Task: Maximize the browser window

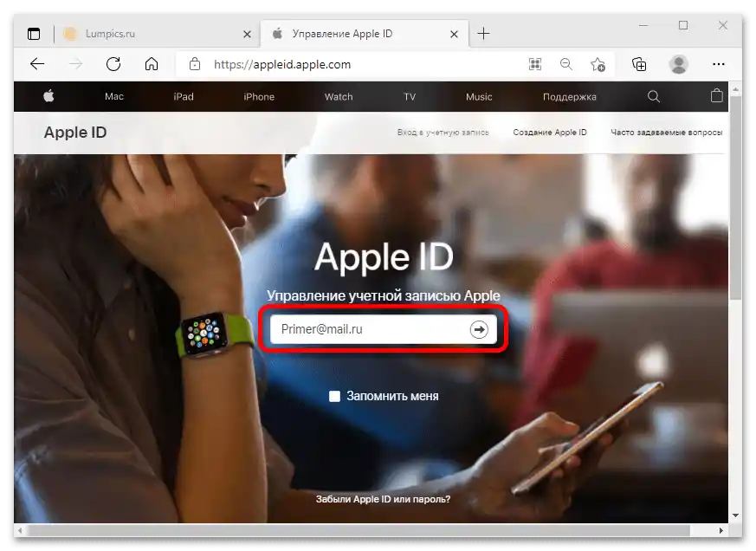Action: coord(683,25)
